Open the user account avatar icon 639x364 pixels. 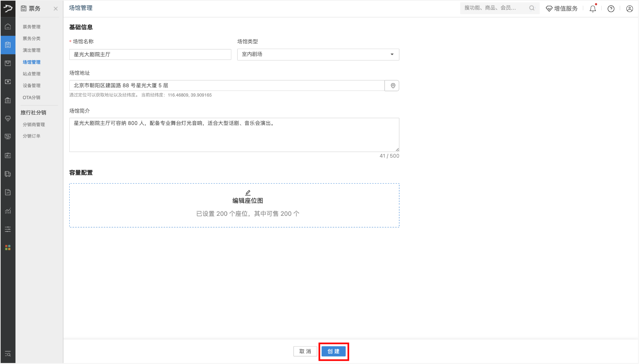629,9
